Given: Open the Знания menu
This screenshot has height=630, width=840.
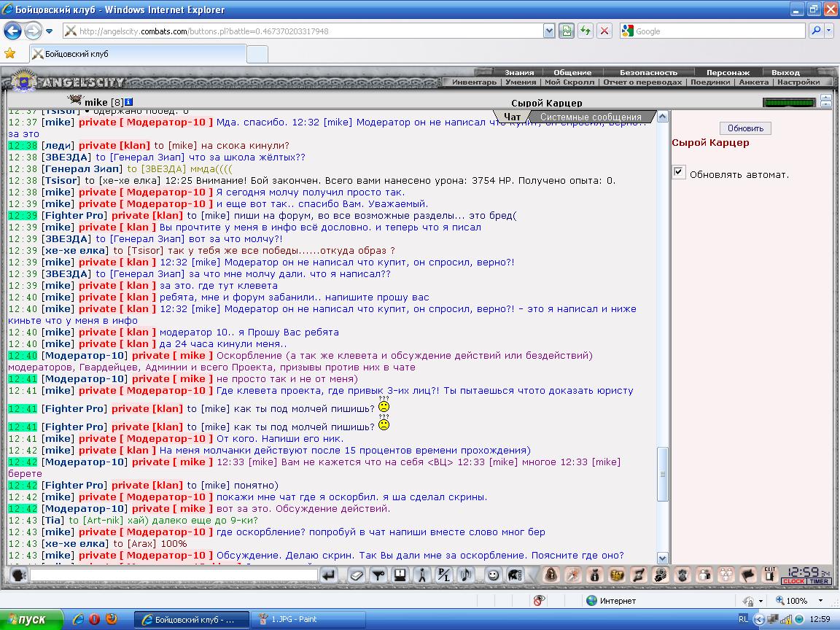Looking at the screenshot, I should [x=519, y=72].
